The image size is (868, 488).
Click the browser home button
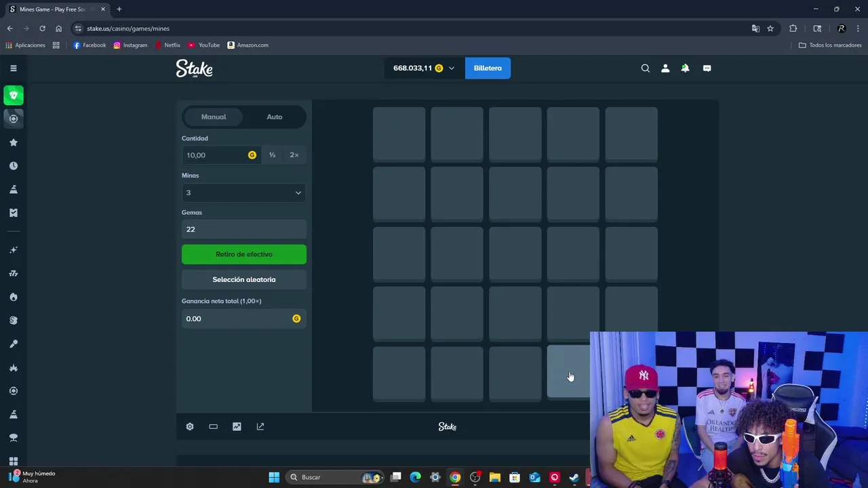click(58, 28)
